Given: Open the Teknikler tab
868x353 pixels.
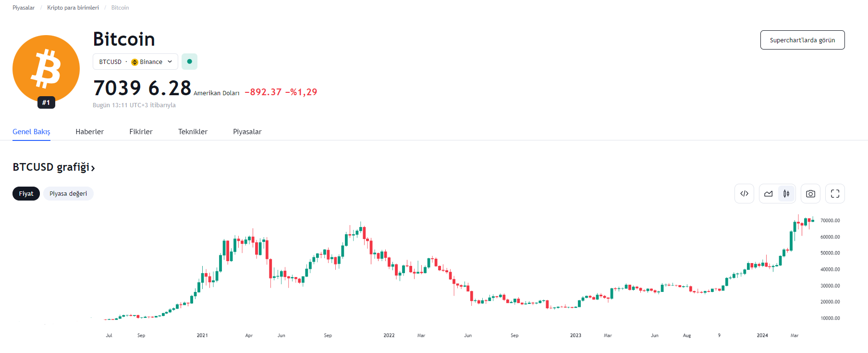Looking at the screenshot, I should coord(192,131).
